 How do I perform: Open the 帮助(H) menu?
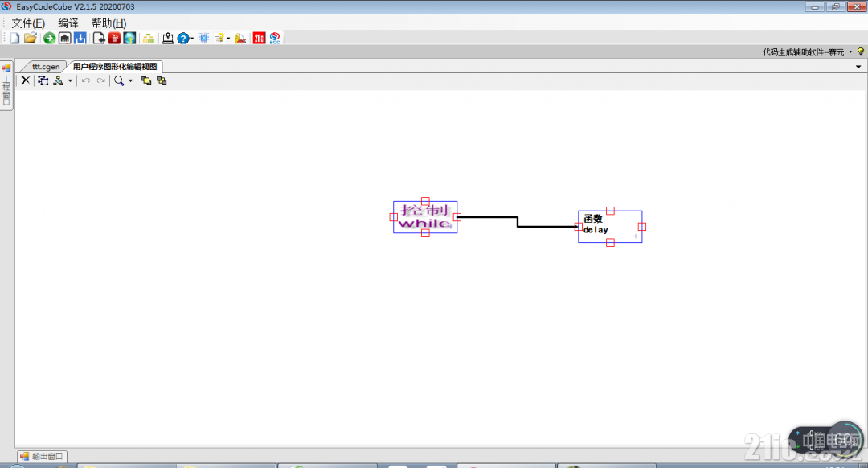click(x=108, y=23)
